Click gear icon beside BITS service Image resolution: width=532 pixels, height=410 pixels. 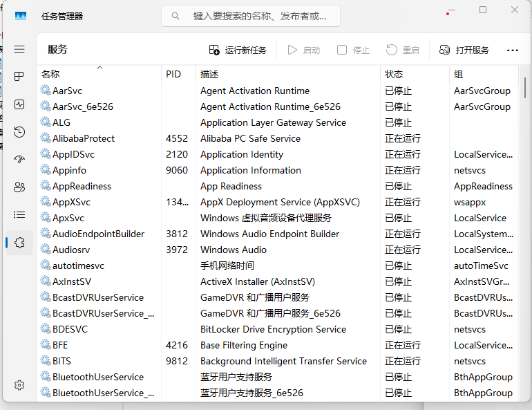click(x=46, y=360)
